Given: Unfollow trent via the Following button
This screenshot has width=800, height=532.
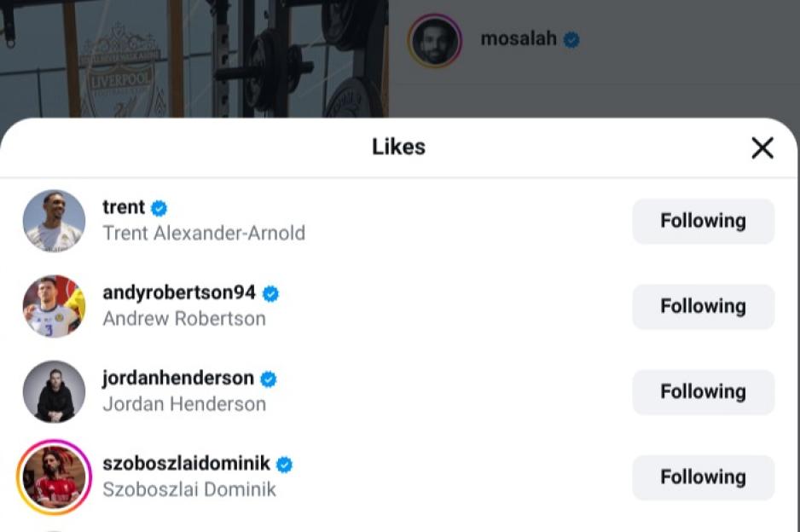Looking at the screenshot, I should [703, 221].
